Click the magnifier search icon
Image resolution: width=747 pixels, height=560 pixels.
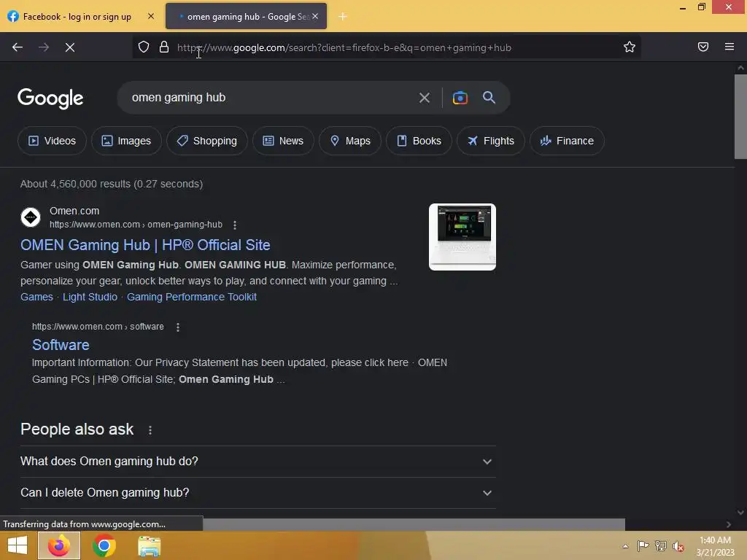click(489, 98)
